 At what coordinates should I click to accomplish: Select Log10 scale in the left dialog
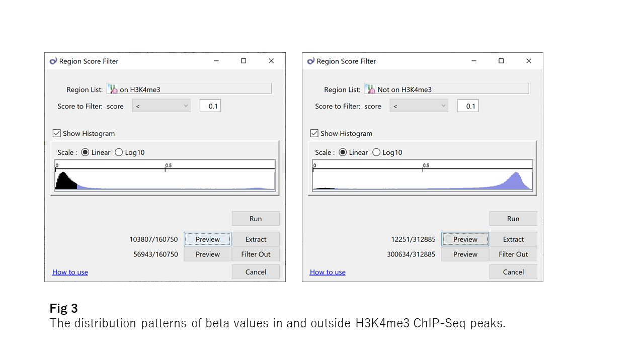tap(119, 152)
